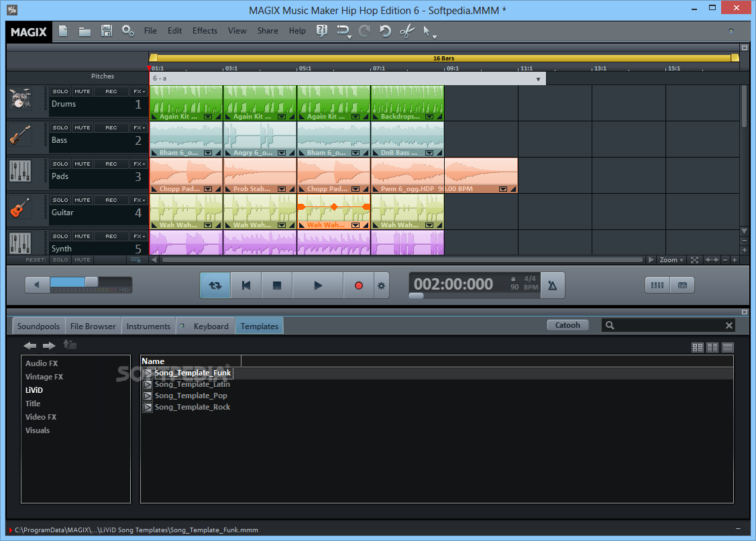Viewport: 756px width, 541px height.
Task: Open the File menu
Action: pos(150,31)
